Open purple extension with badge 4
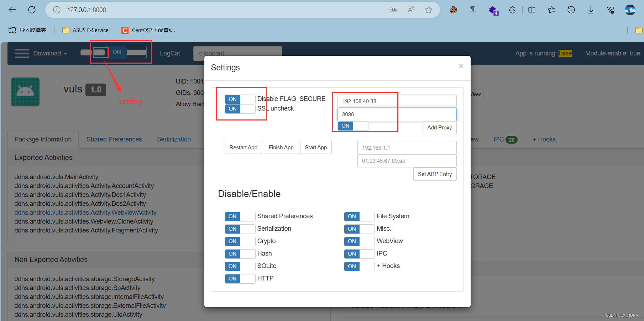This screenshot has height=321, width=644. pyautogui.click(x=493, y=10)
